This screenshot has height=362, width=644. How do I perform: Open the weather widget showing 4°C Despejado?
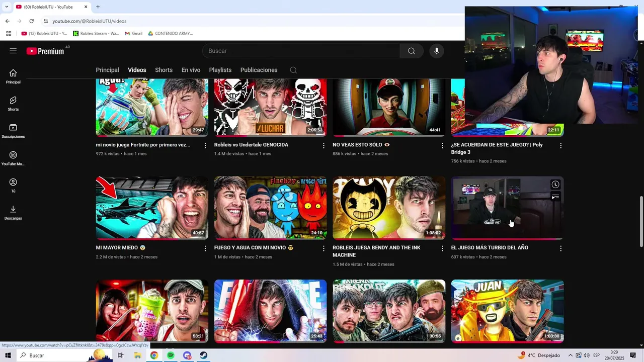[540, 355]
